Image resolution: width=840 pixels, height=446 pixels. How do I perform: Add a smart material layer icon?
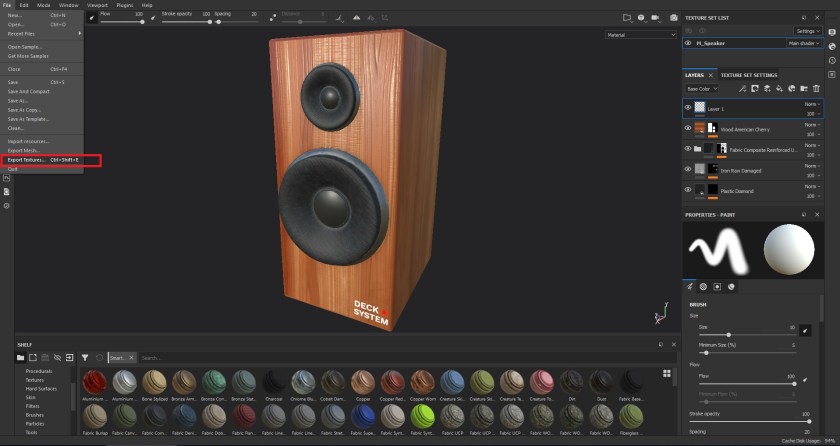pos(792,89)
